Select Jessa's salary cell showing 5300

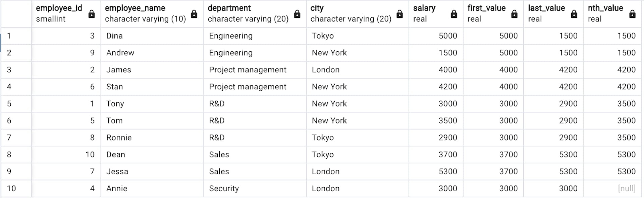pos(436,171)
